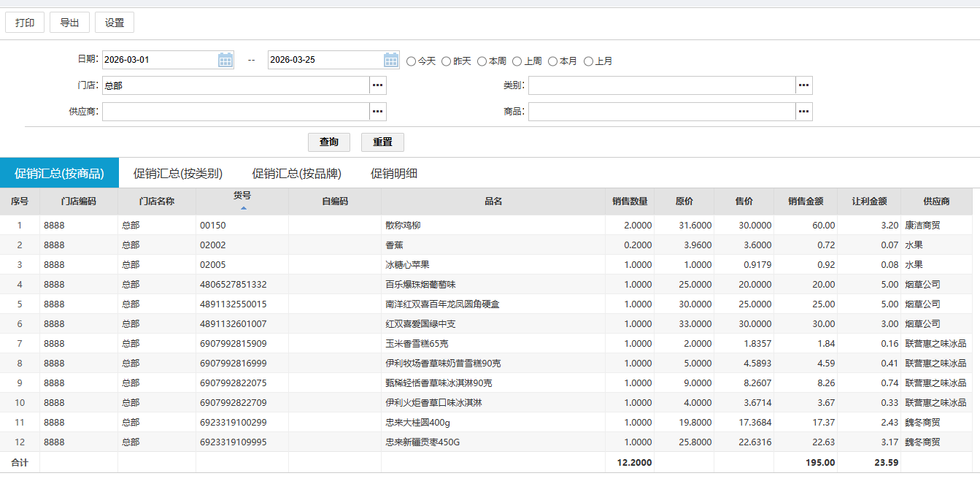Click the 类别 field ellipsis browse button

pyautogui.click(x=803, y=85)
